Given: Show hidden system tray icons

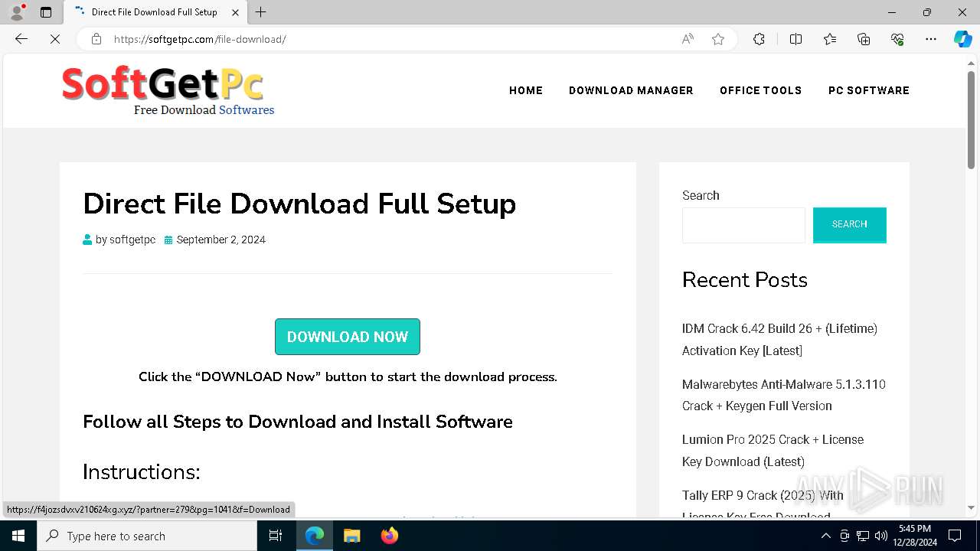Looking at the screenshot, I should (x=825, y=536).
